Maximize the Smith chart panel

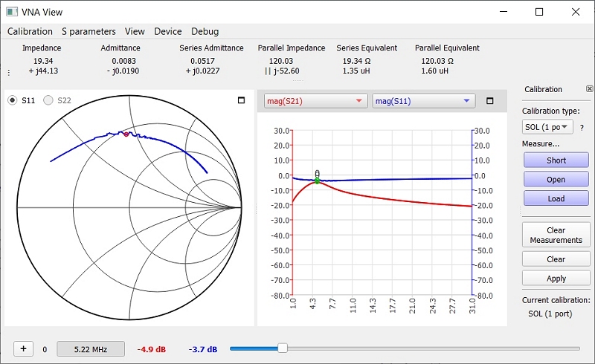[241, 100]
